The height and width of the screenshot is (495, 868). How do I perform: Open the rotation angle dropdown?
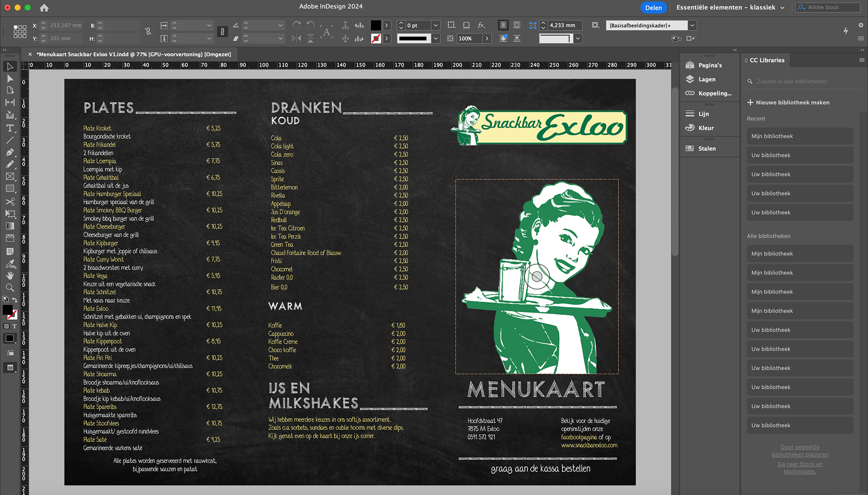[280, 25]
